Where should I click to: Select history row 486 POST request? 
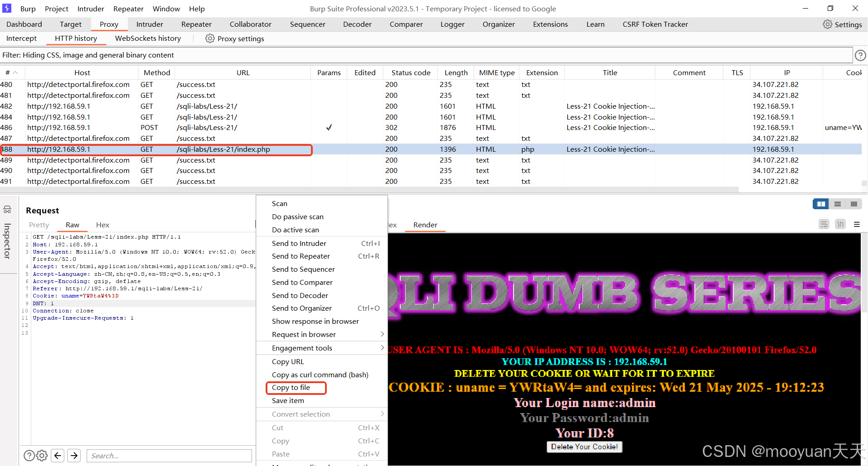point(431,128)
